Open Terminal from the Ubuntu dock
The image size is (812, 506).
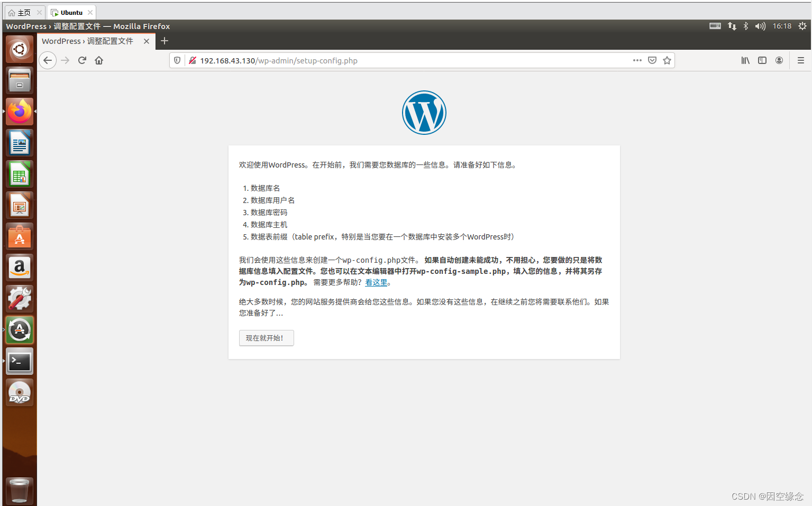(x=20, y=361)
